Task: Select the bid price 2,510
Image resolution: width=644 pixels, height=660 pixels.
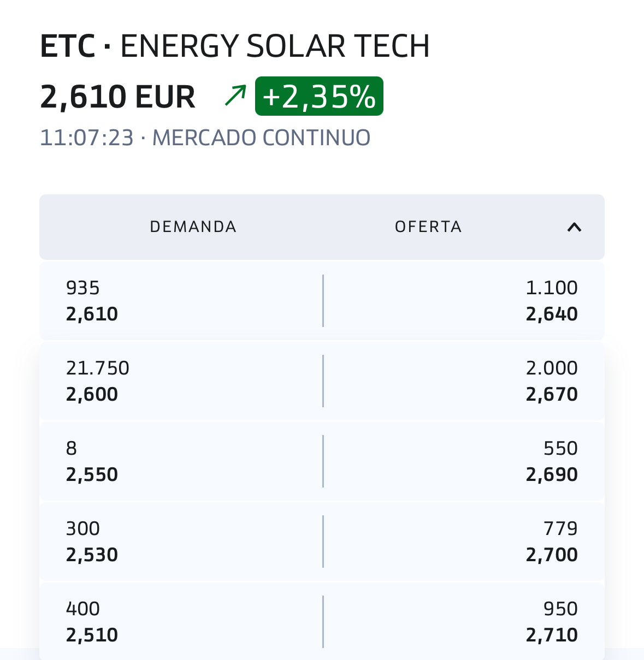Action: coord(92,635)
